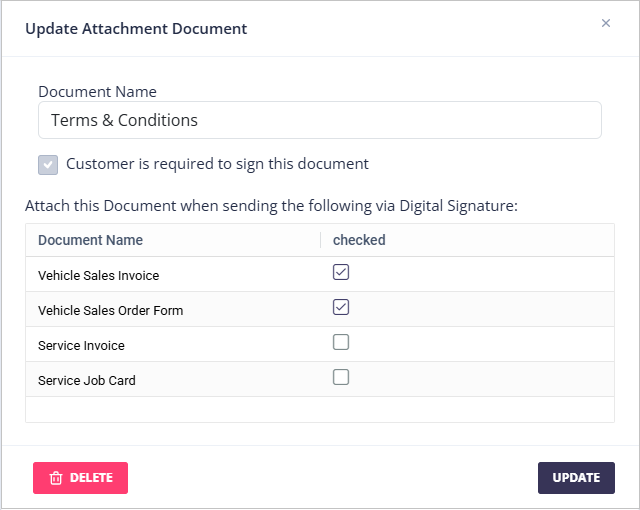Select the Vehicle Sales Order Form row label
Screen dimensions: 640x510
coord(110,310)
